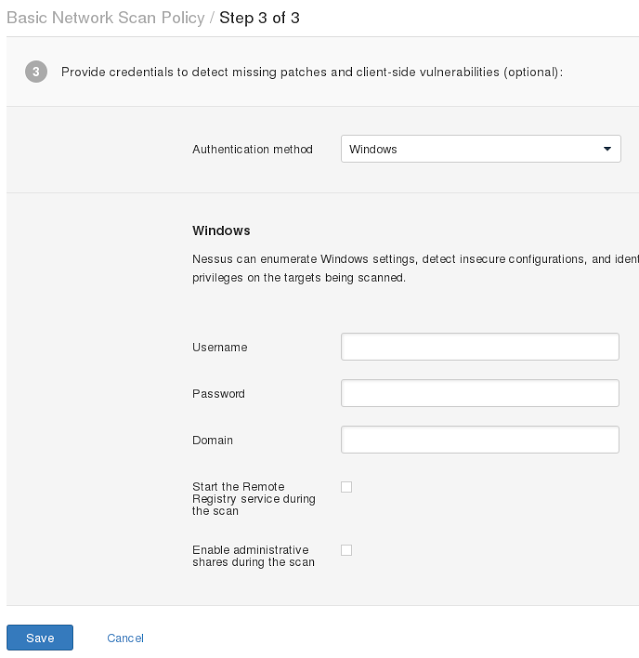The height and width of the screenshot is (658, 639).
Task: Click the Step 3 of 3 title
Action: click(259, 18)
